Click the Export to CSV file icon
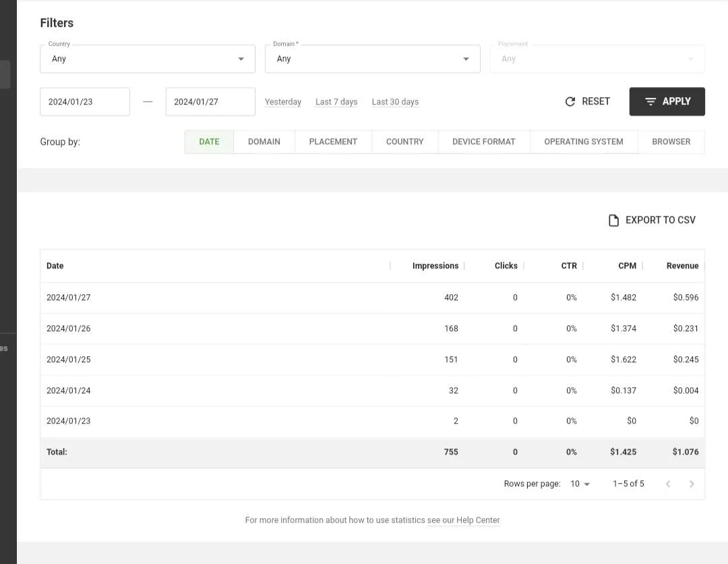The height and width of the screenshot is (564, 728). (x=613, y=220)
